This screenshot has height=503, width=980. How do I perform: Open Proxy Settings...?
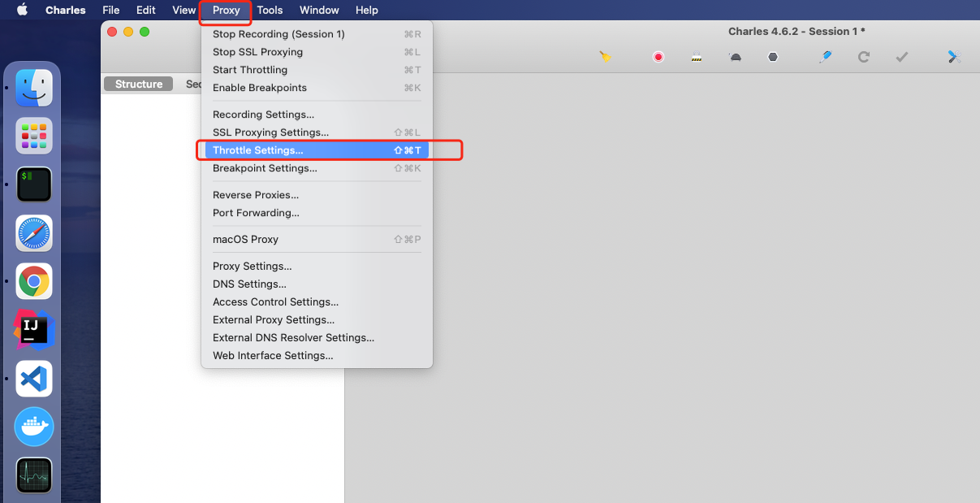click(x=317, y=267)
